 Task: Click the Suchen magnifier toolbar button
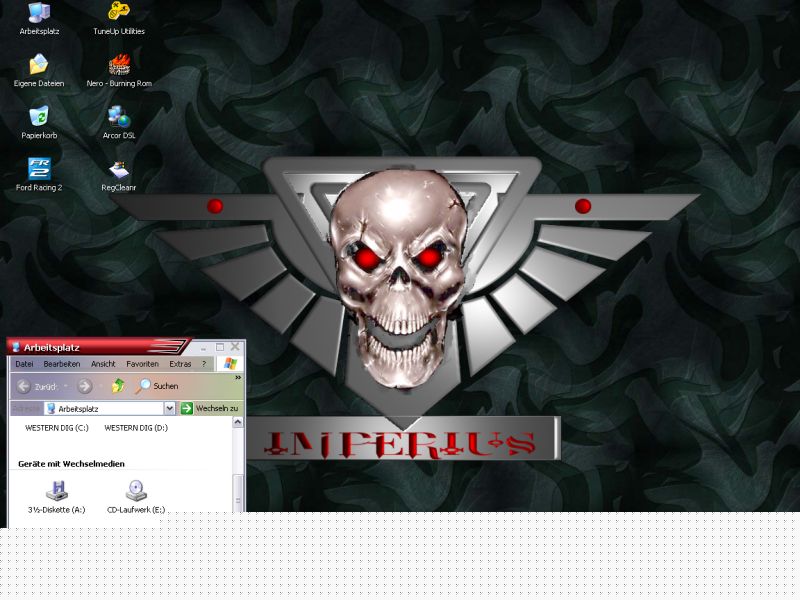(157, 386)
